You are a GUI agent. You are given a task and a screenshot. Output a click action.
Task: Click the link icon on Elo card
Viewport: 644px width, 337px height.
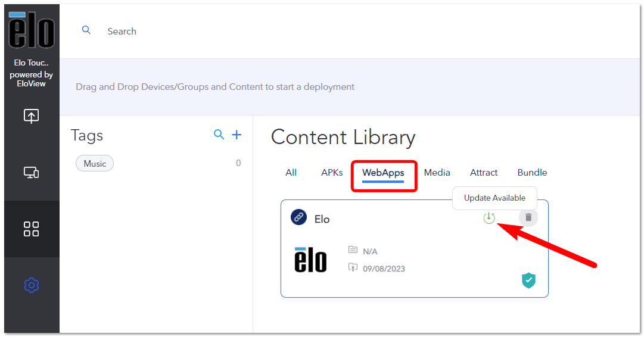coord(298,217)
